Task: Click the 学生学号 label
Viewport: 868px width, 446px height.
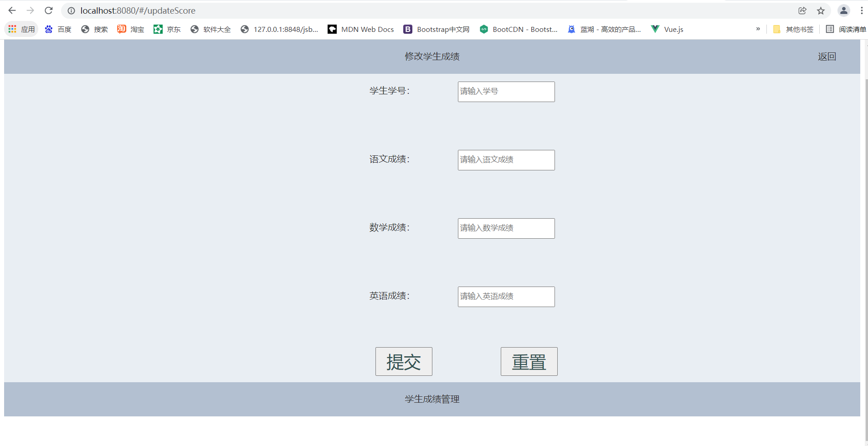Action: 390,91
